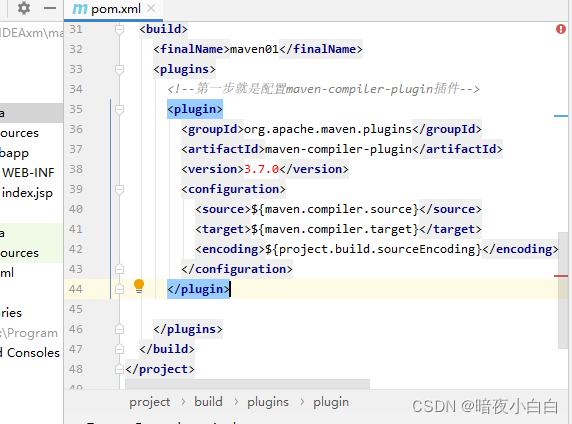Click ${maven.compiler.source} value
The height and width of the screenshot is (424, 572).
click(x=335, y=209)
